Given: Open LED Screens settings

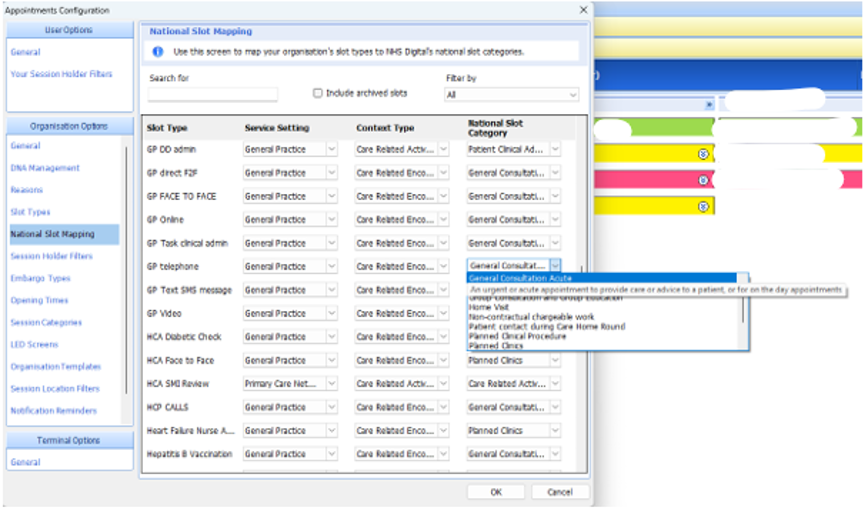Looking at the screenshot, I should pyautogui.click(x=34, y=344).
